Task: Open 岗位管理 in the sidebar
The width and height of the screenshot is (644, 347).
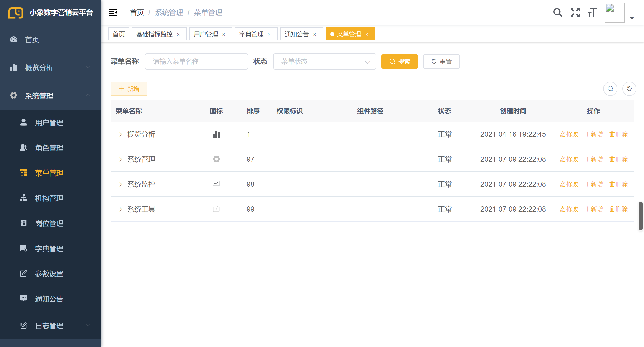Action: click(x=49, y=223)
